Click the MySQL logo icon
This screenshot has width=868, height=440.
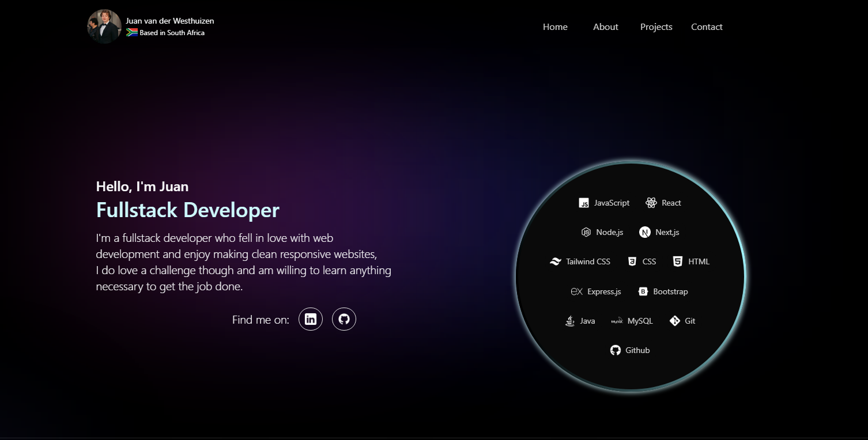[617, 321]
